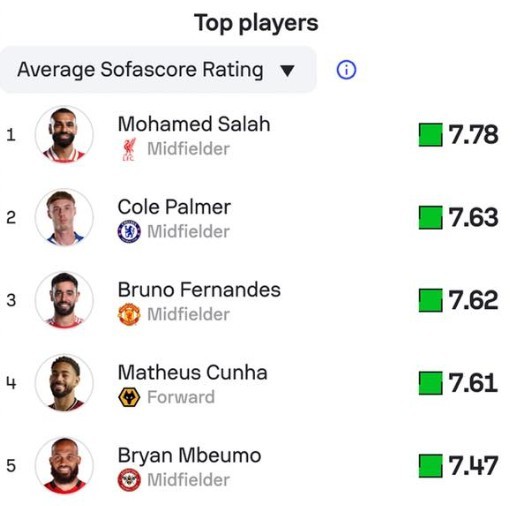Open Cole Palmer's player photo

[x=64, y=217]
